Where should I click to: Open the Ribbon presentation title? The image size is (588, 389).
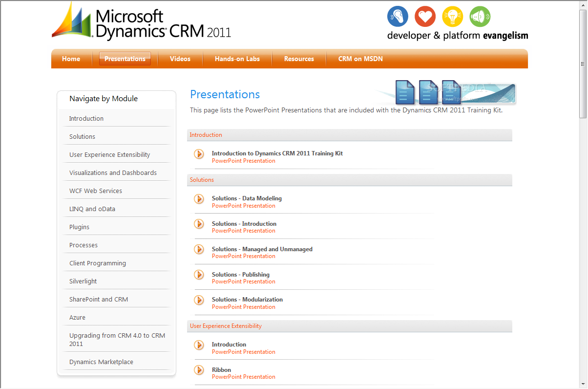[x=221, y=370]
